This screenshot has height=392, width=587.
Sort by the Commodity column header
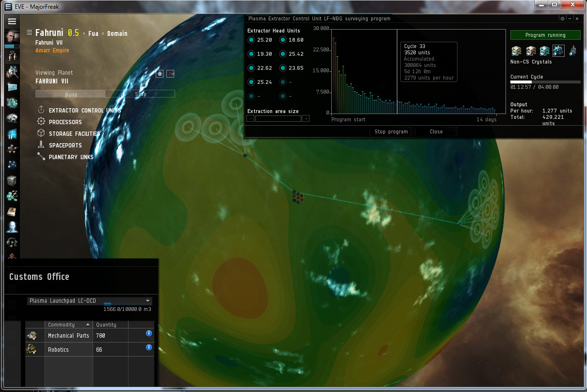pos(68,325)
